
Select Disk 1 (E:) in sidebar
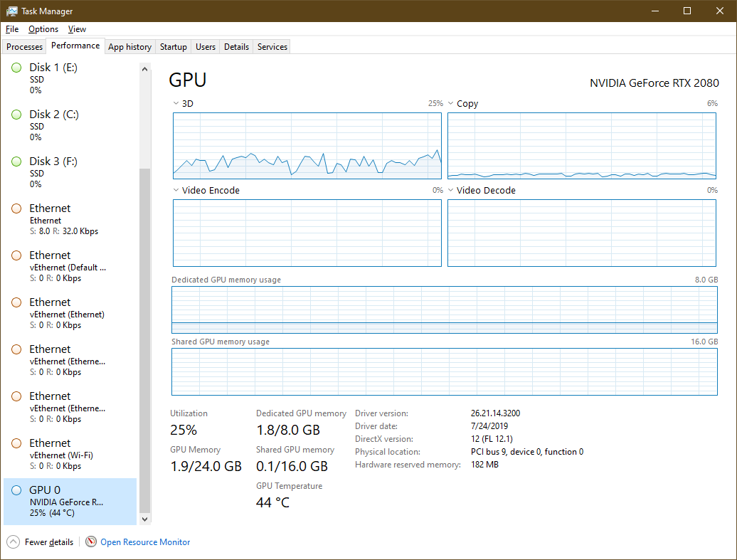[x=70, y=78]
